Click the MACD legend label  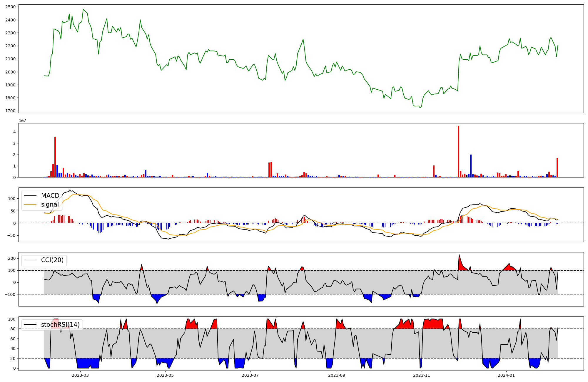click(x=50, y=196)
